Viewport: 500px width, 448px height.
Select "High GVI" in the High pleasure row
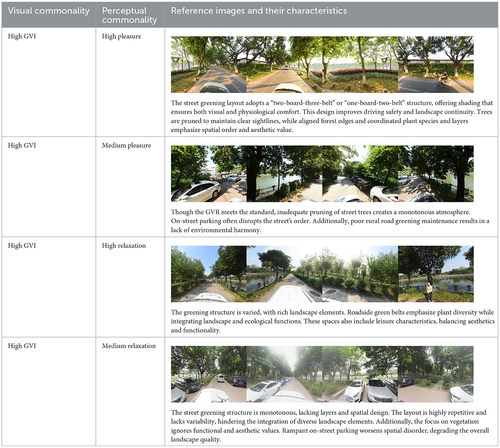tap(22, 36)
